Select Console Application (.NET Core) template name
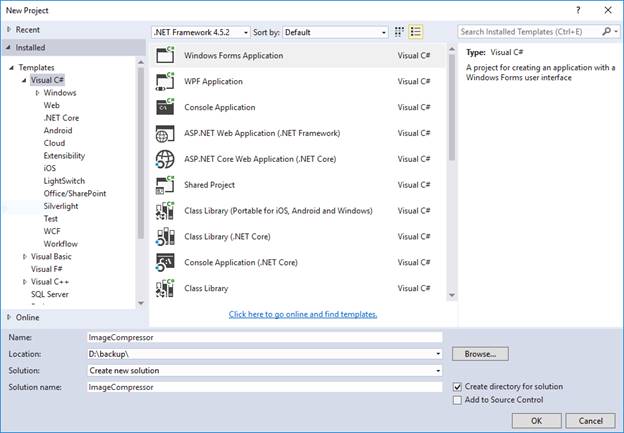Screen dimensions: 624x433 click(241, 263)
